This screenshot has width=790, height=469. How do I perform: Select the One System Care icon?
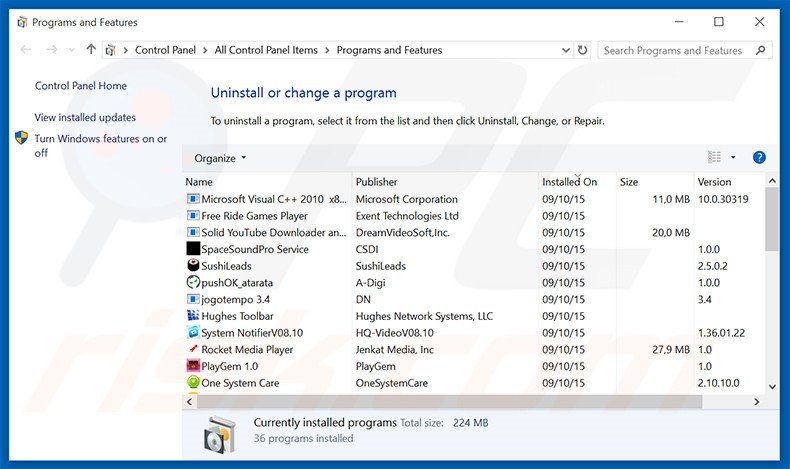coord(193,383)
